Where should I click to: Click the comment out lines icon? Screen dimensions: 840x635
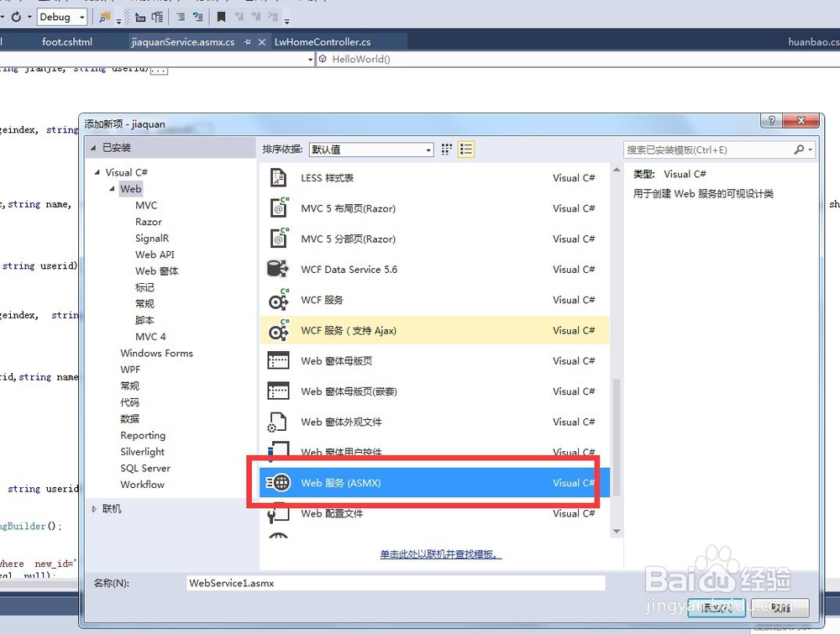[x=181, y=17]
